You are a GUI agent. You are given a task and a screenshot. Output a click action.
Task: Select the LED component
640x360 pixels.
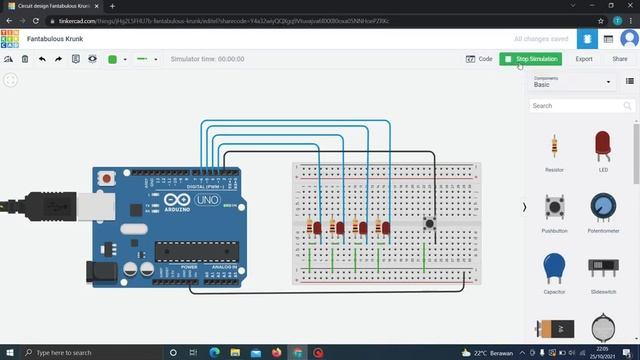pyautogui.click(x=603, y=151)
